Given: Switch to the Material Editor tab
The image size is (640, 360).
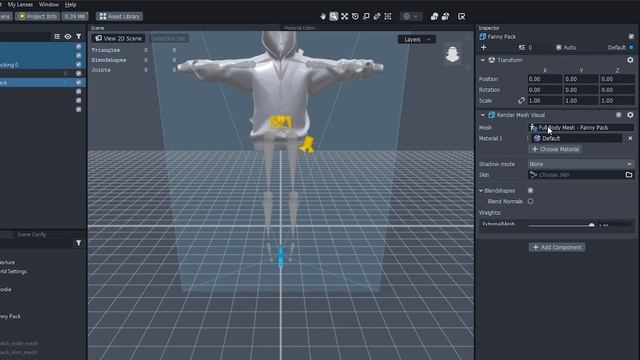Looking at the screenshot, I should 299,28.
